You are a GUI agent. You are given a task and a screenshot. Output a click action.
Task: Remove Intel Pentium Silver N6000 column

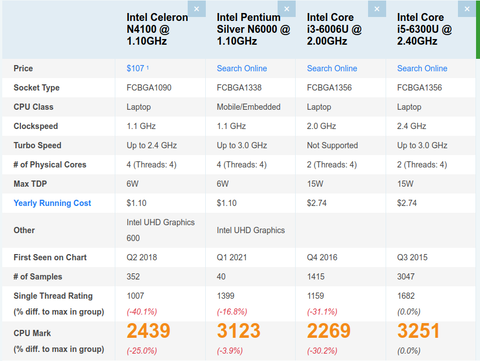[287, 9]
